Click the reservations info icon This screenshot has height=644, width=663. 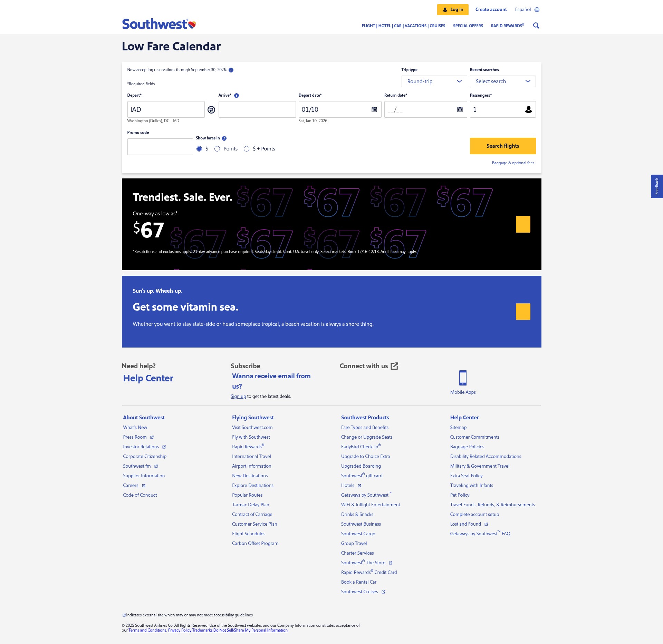point(231,70)
